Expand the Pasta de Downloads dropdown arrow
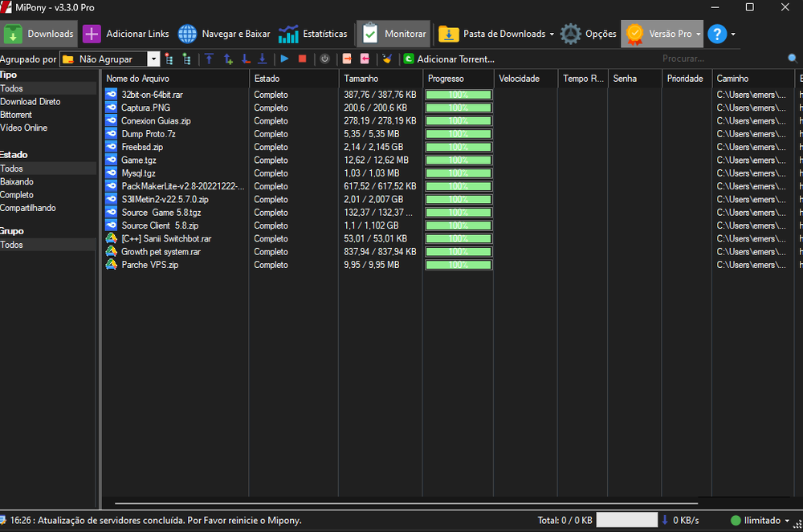 pos(552,34)
